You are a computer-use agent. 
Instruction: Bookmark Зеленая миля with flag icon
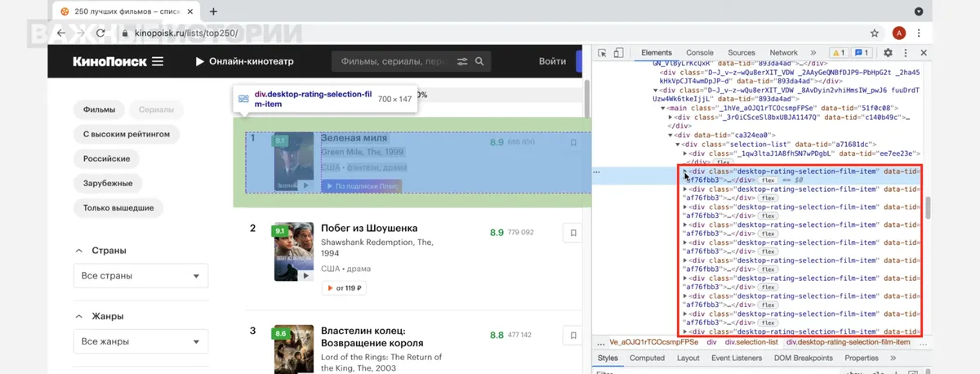click(573, 142)
